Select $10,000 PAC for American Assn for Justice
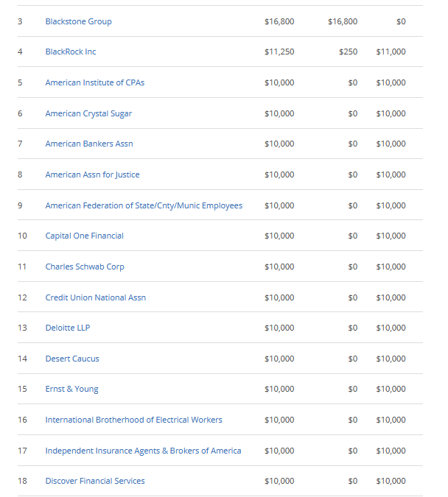 (x=391, y=175)
